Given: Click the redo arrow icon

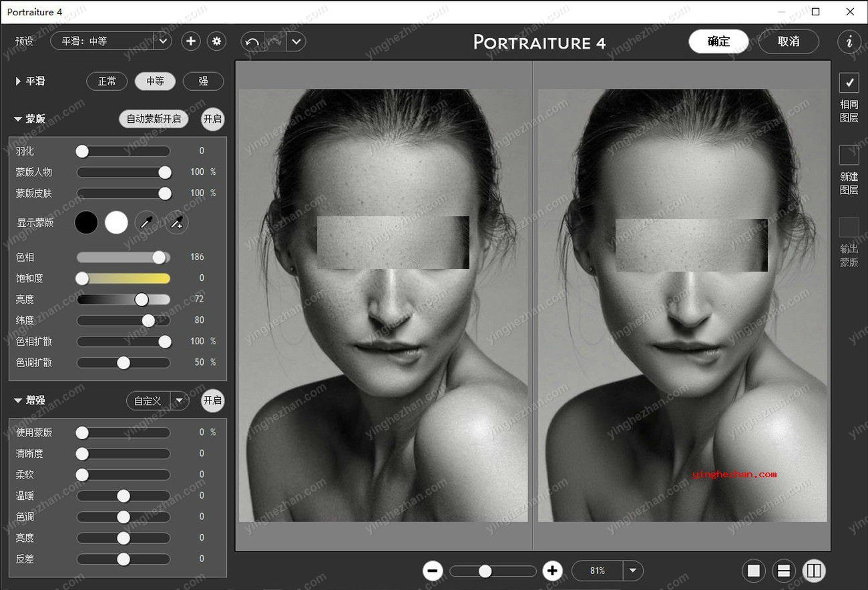Looking at the screenshot, I should pyautogui.click(x=275, y=41).
